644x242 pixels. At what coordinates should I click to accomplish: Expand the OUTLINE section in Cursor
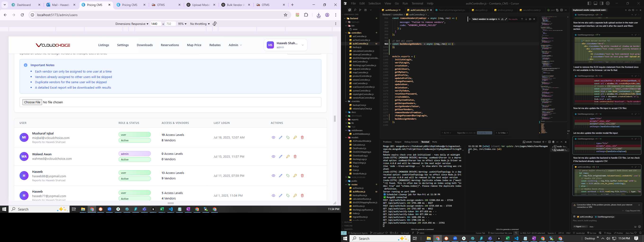(x=348, y=222)
